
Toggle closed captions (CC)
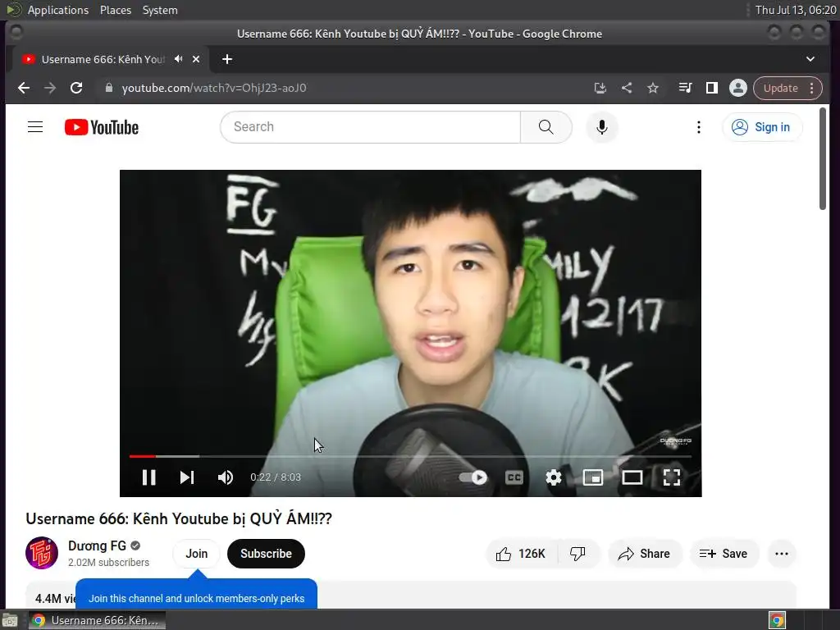point(514,477)
